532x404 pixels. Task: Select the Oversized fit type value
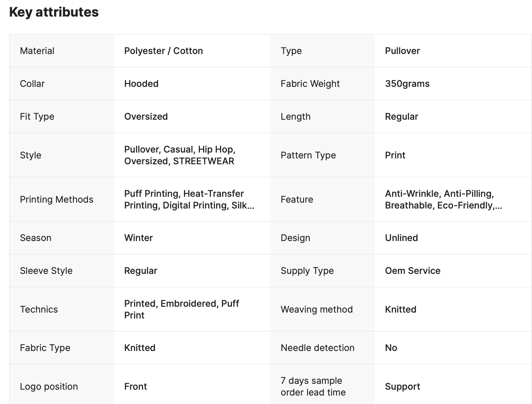146,116
